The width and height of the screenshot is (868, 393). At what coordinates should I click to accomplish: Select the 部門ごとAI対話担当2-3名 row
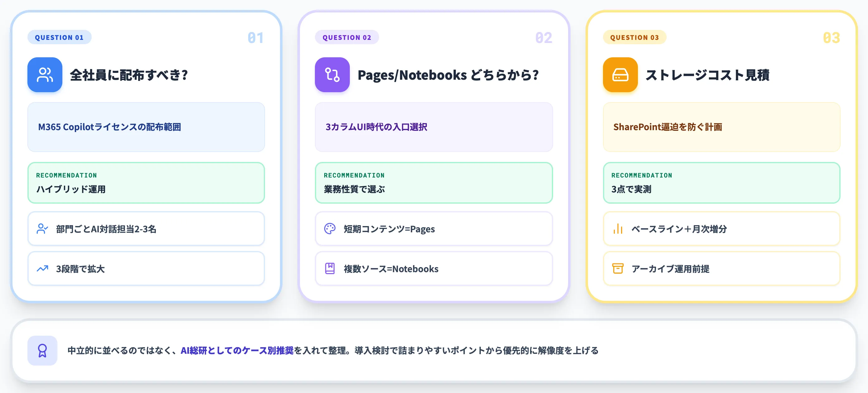[x=146, y=229]
